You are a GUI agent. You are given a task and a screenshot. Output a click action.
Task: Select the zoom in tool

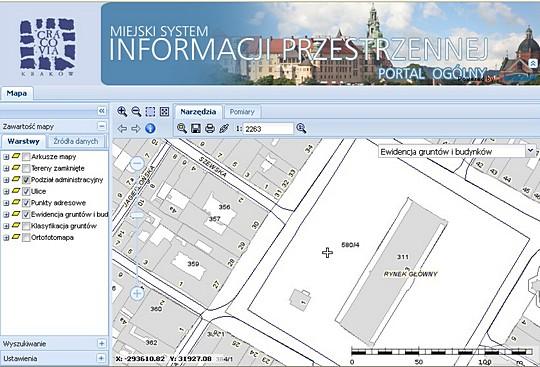[122, 112]
